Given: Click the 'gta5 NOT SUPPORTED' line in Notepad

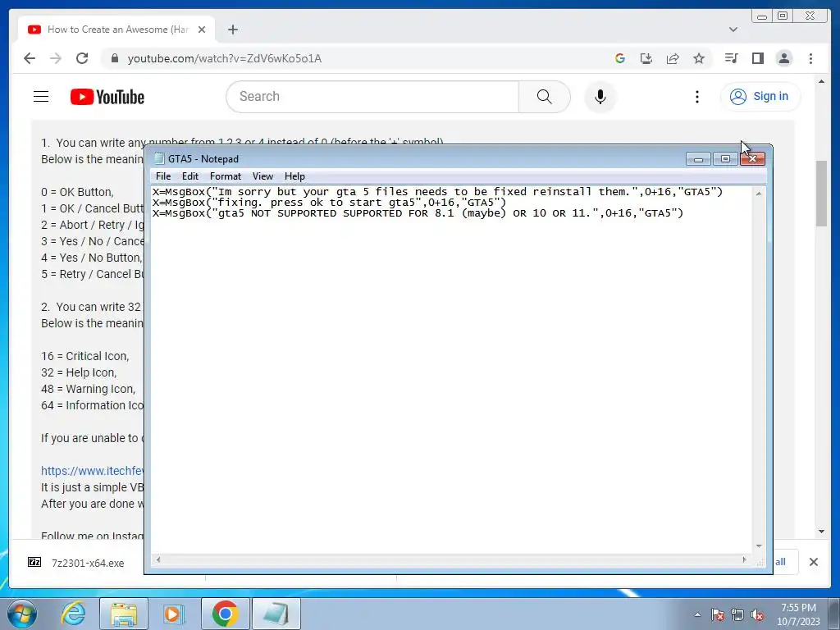Looking at the screenshot, I should pos(418,213).
